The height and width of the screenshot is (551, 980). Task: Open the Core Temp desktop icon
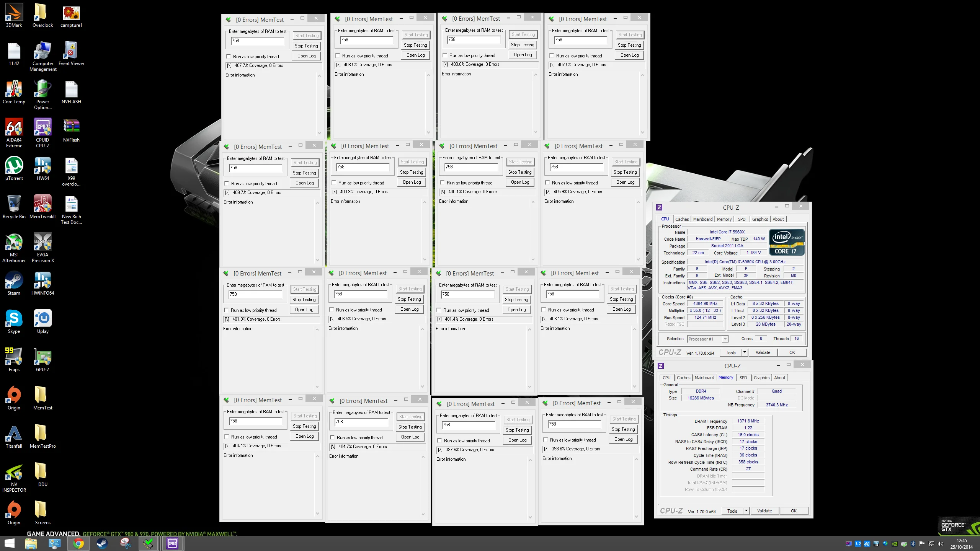tap(14, 93)
